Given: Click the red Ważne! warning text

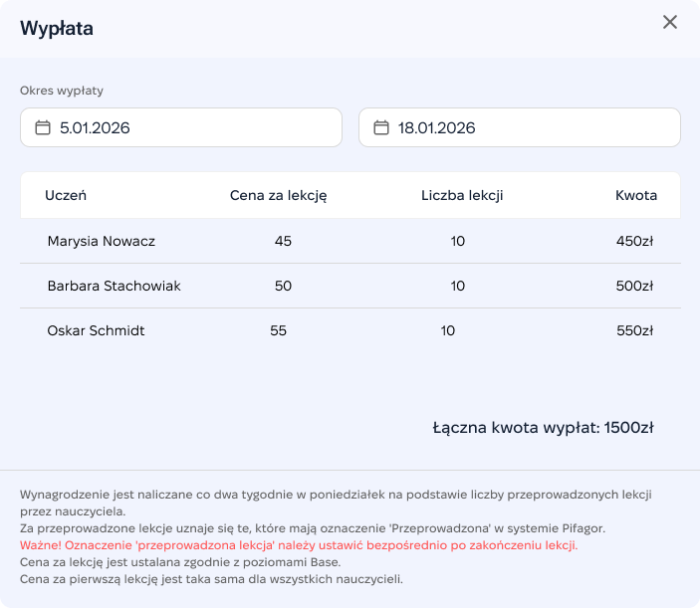Looking at the screenshot, I should pyautogui.click(x=299, y=545).
